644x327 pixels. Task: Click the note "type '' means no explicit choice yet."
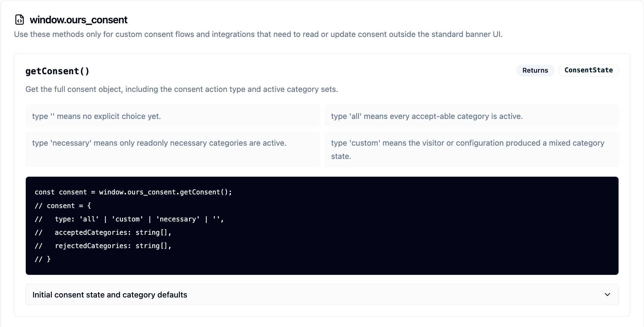pos(172,116)
